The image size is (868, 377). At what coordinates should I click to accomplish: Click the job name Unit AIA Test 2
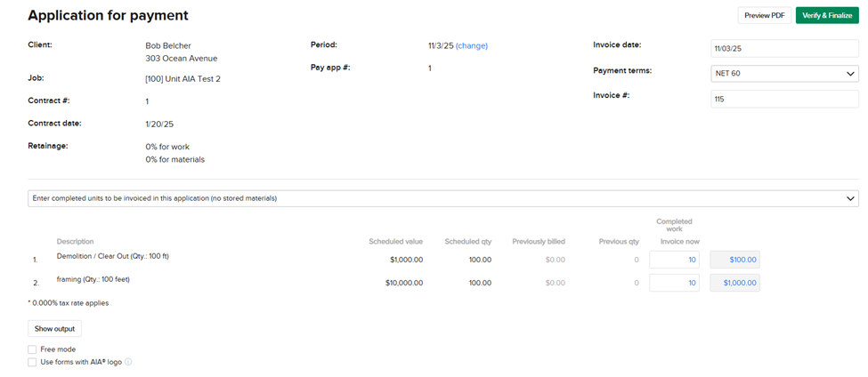coord(183,79)
